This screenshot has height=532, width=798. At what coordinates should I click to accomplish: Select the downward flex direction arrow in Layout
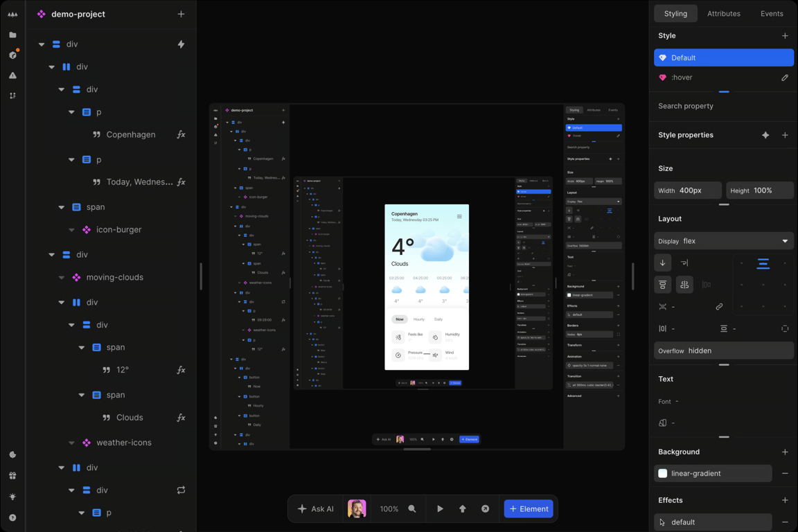coord(663,263)
